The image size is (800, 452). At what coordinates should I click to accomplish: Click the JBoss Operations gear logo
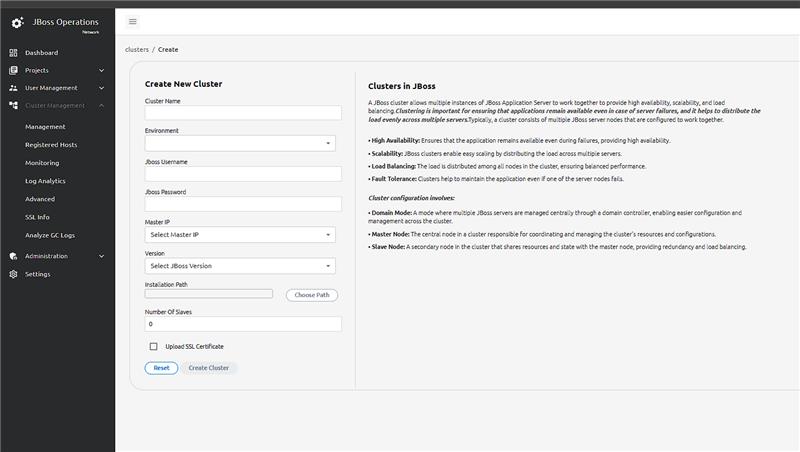(x=17, y=23)
